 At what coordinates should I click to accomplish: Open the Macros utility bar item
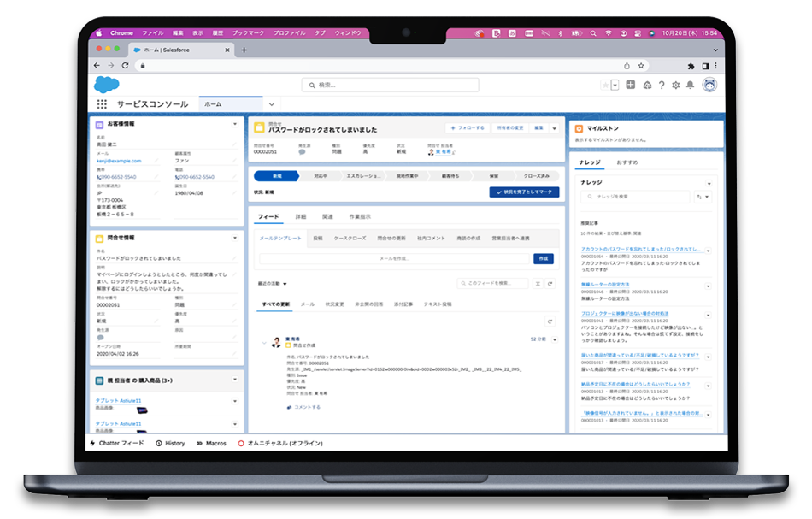point(211,444)
